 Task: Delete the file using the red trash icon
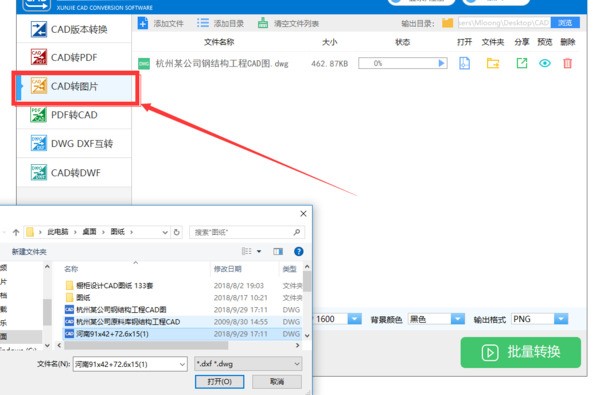pyautogui.click(x=567, y=63)
